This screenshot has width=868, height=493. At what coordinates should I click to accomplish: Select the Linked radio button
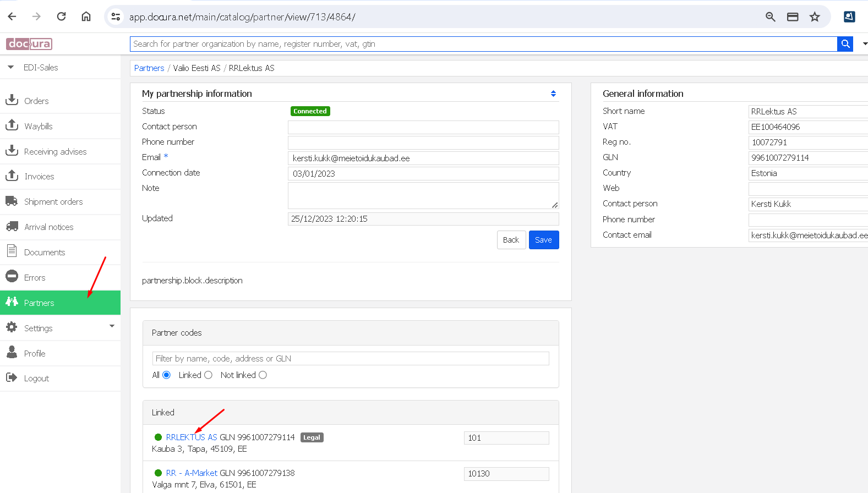click(x=208, y=375)
